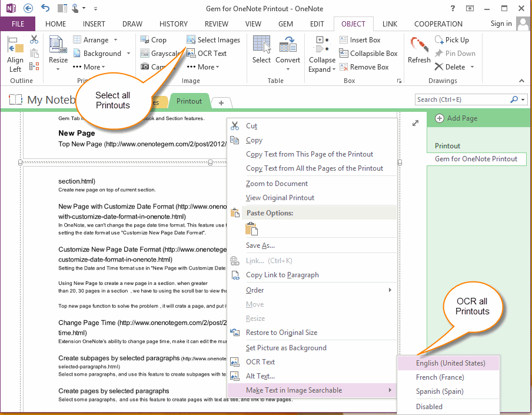The height and width of the screenshot is (415, 532).
Task: Click the notebook icon beside My Notebook
Action: [15, 99]
